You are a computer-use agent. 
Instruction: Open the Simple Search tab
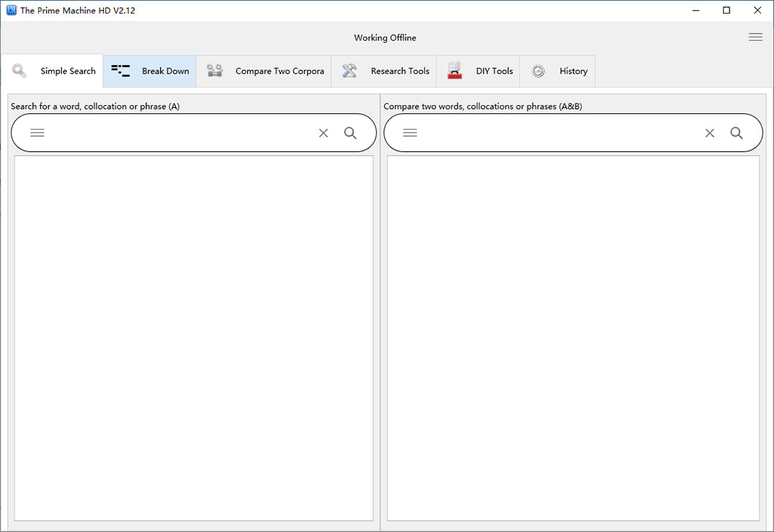[x=52, y=71]
